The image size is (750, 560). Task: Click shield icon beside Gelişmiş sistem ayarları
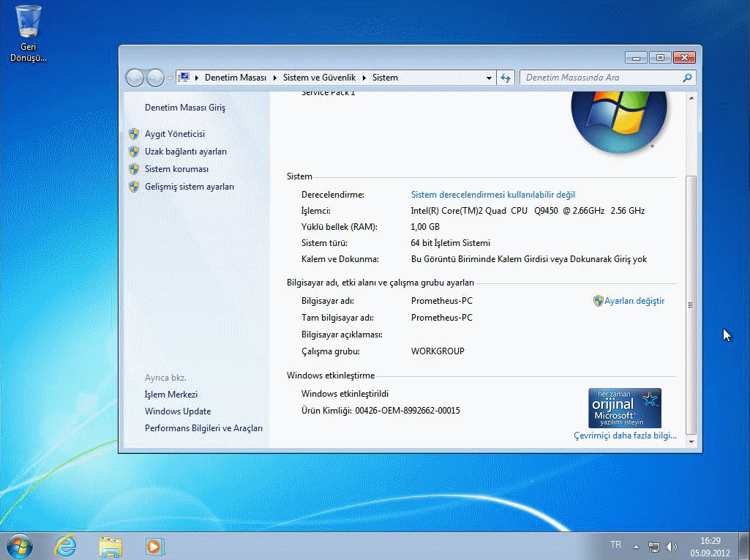pos(134,187)
